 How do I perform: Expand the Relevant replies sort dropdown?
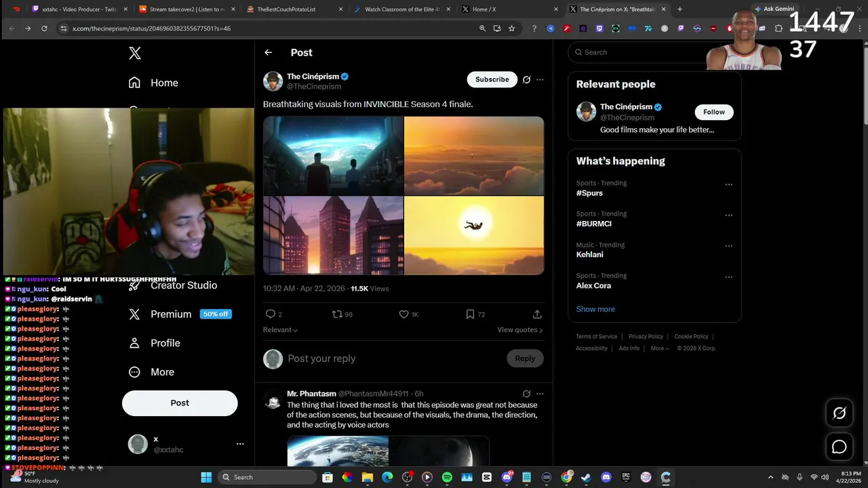pyautogui.click(x=280, y=330)
